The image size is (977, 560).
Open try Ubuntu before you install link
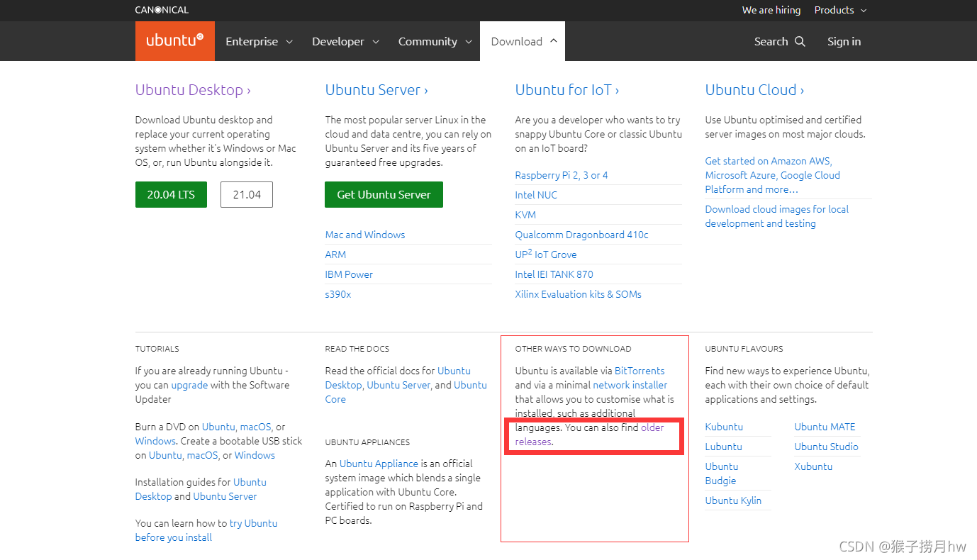click(x=206, y=530)
